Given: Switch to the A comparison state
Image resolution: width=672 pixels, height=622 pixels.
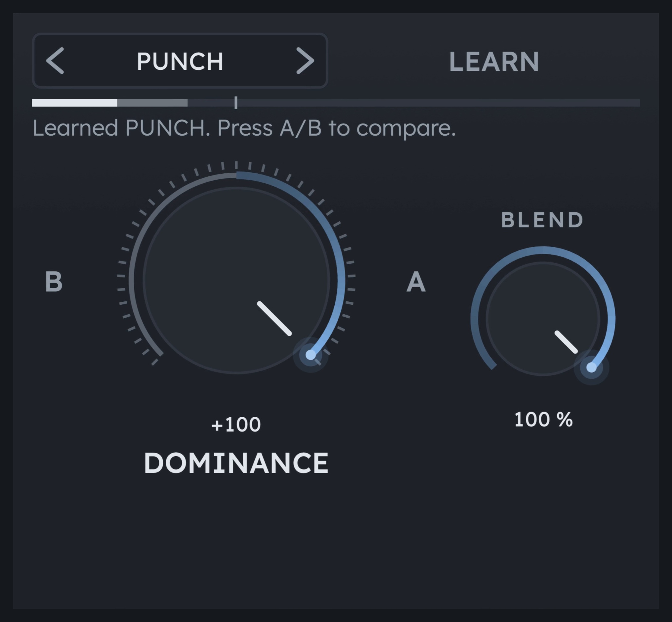Looking at the screenshot, I should tap(416, 282).
